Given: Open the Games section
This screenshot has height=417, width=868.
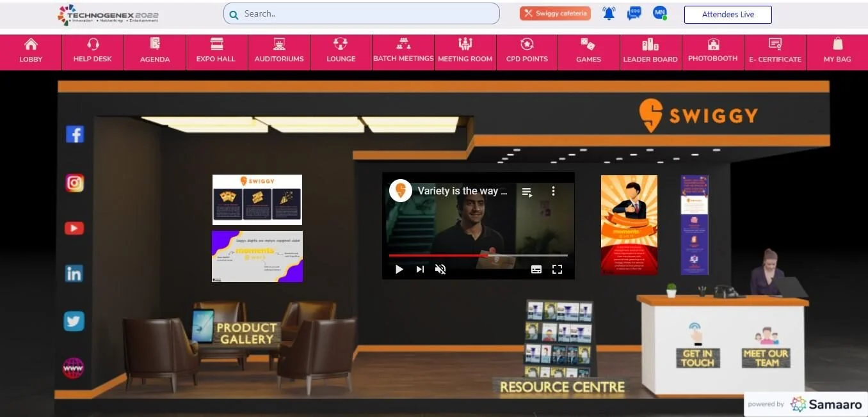Looking at the screenshot, I should [588, 51].
